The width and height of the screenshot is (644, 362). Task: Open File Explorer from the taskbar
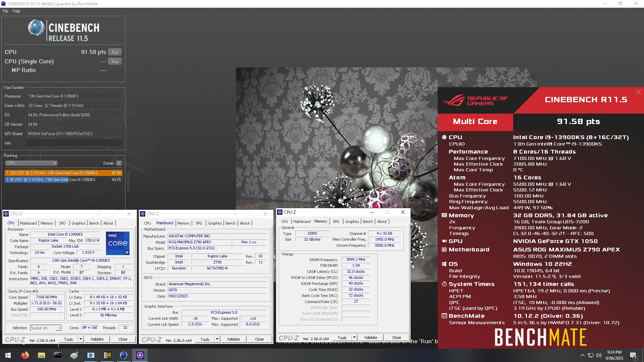(x=41, y=355)
